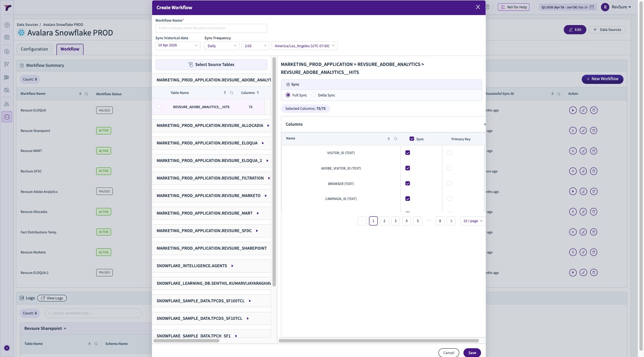644x357 pixels.
Task: Go to columns page 5
Action: (x=418, y=221)
